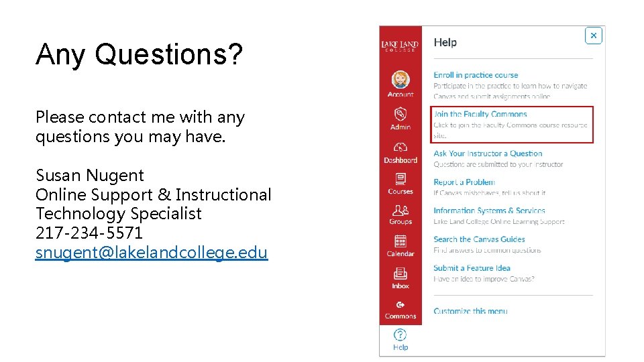Image resolution: width=644 pixels, height=362 pixels.
Task: Go to the Dashboard icon
Action: coord(400,147)
